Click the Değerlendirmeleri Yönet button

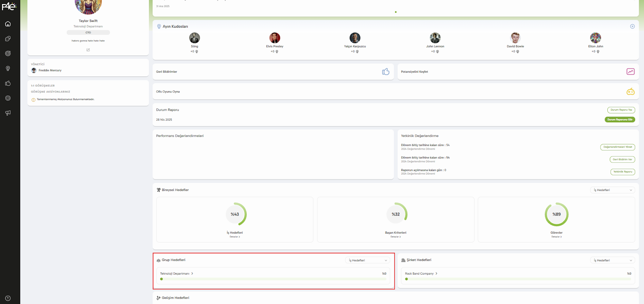coord(617,147)
